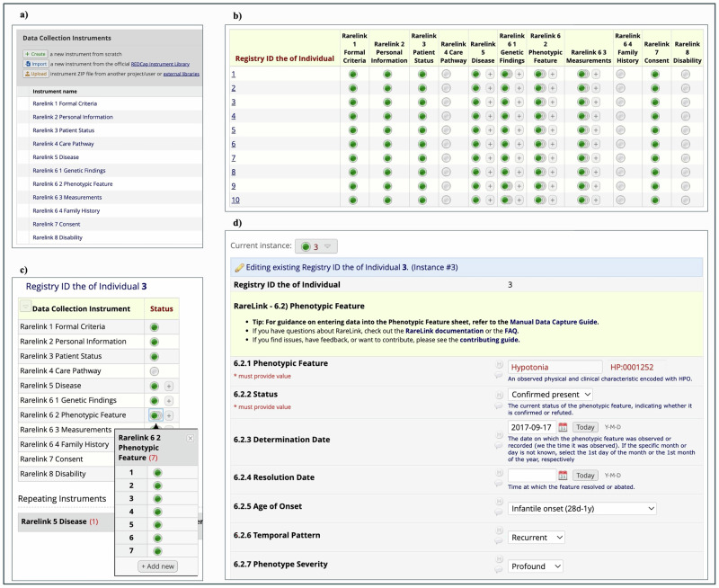Open external libraries link

coord(182,74)
